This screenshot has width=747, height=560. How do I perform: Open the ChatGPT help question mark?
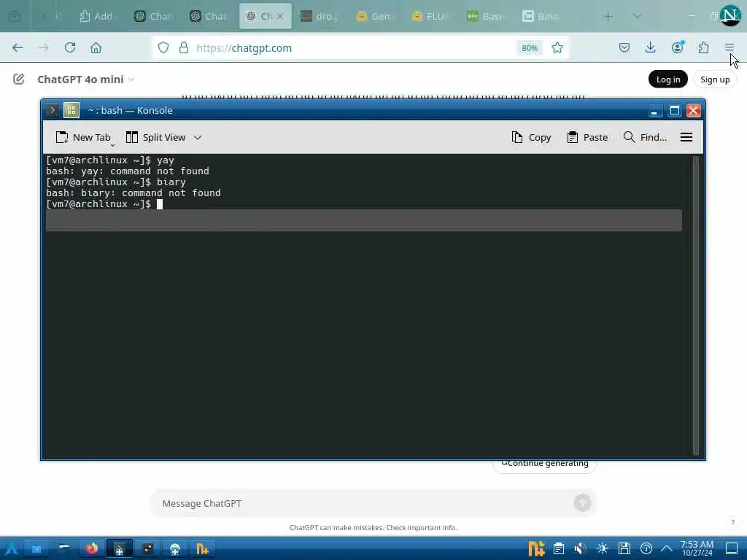(x=732, y=522)
